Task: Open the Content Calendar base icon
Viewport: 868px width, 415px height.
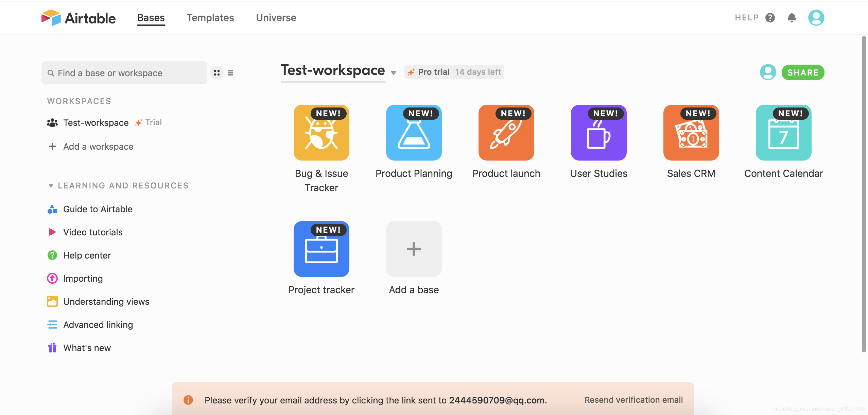Action: [x=783, y=133]
